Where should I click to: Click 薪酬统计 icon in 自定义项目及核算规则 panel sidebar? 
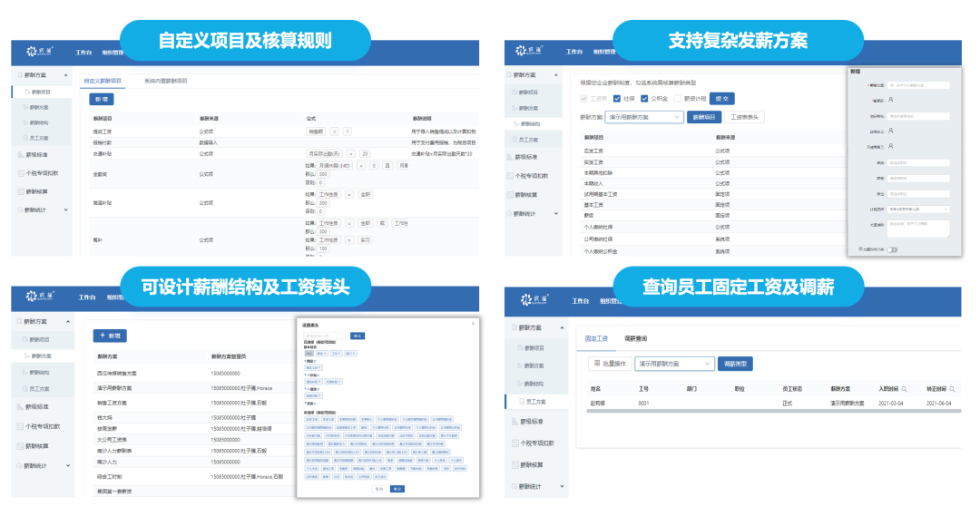(21, 209)
